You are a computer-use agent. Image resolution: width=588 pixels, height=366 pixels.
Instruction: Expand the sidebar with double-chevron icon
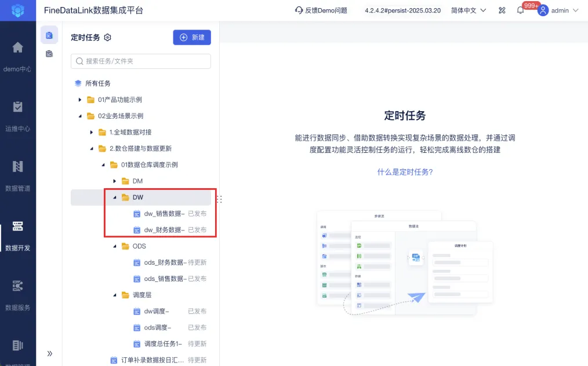click(x=49, y=354)
